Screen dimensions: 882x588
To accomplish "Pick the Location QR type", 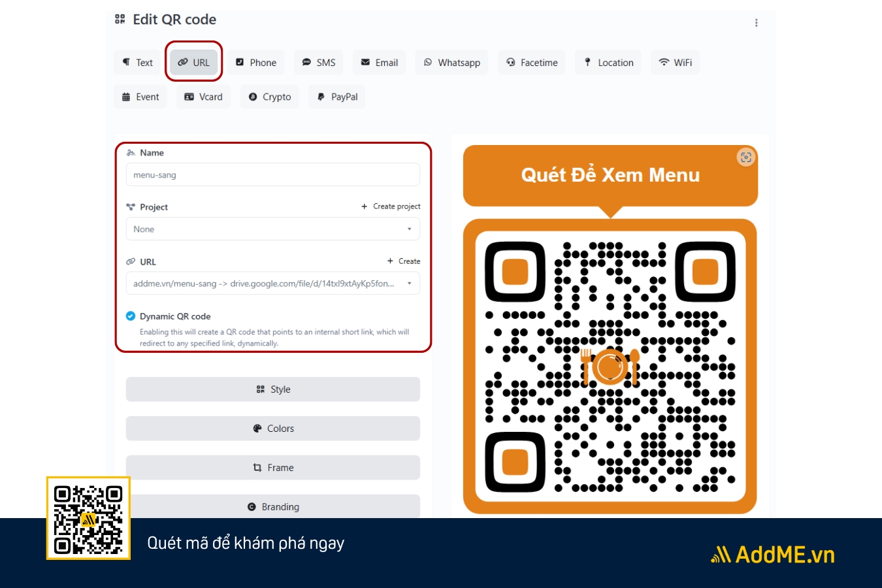I will 608,63.
